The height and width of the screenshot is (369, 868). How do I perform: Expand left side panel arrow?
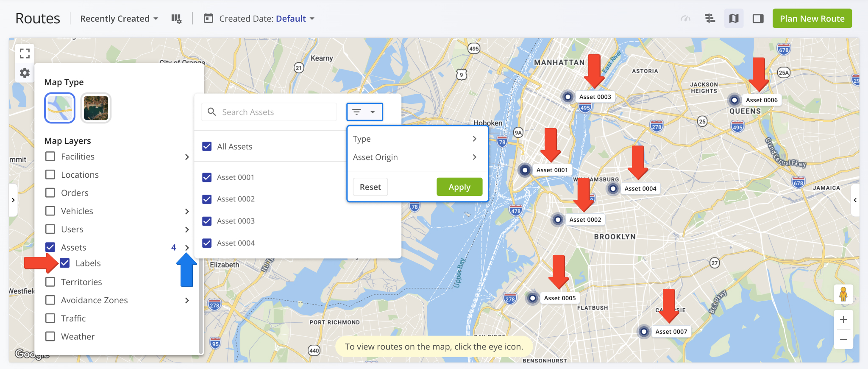point(13,200)
